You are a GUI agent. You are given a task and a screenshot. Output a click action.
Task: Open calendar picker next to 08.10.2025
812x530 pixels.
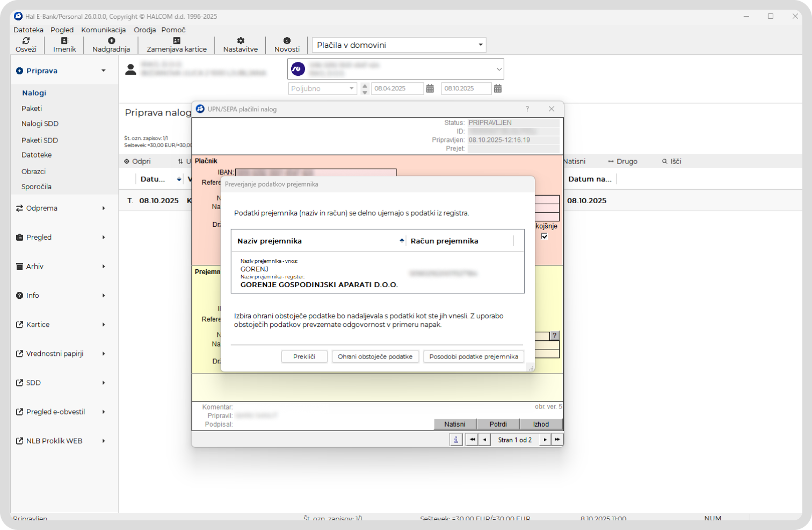point(498,89)
